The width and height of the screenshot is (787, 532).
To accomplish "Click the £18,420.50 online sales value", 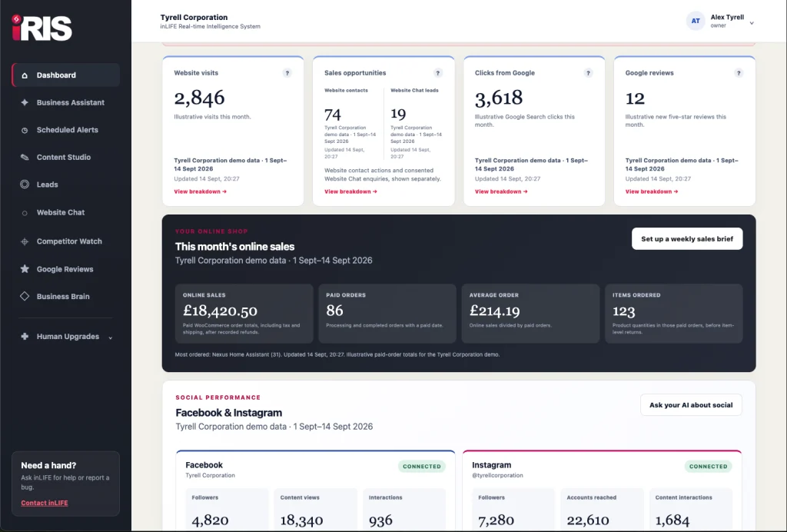I will [x=221, y=311].
